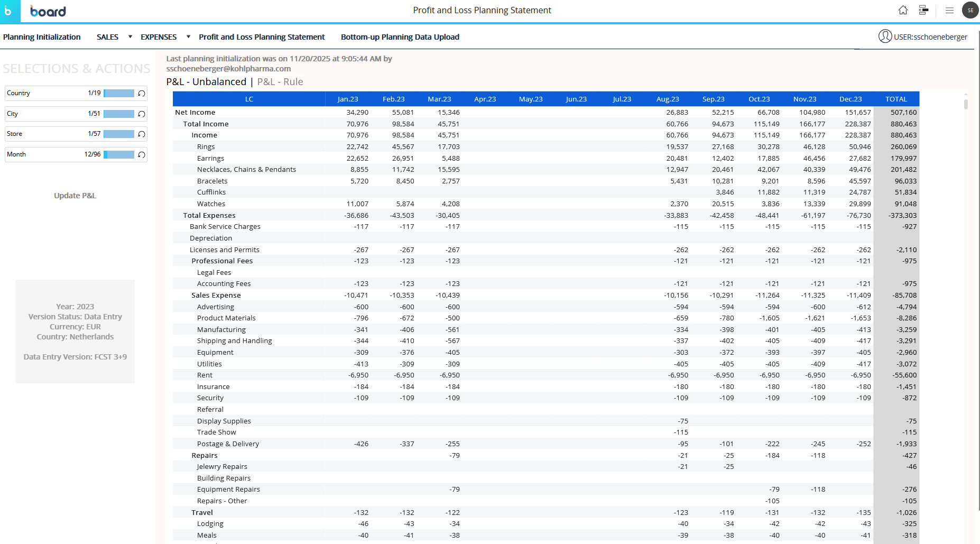The height and width of the screenshot is (544, 980).
Task: Click the Aug.23 column header
Action: (x=668, y=99)
